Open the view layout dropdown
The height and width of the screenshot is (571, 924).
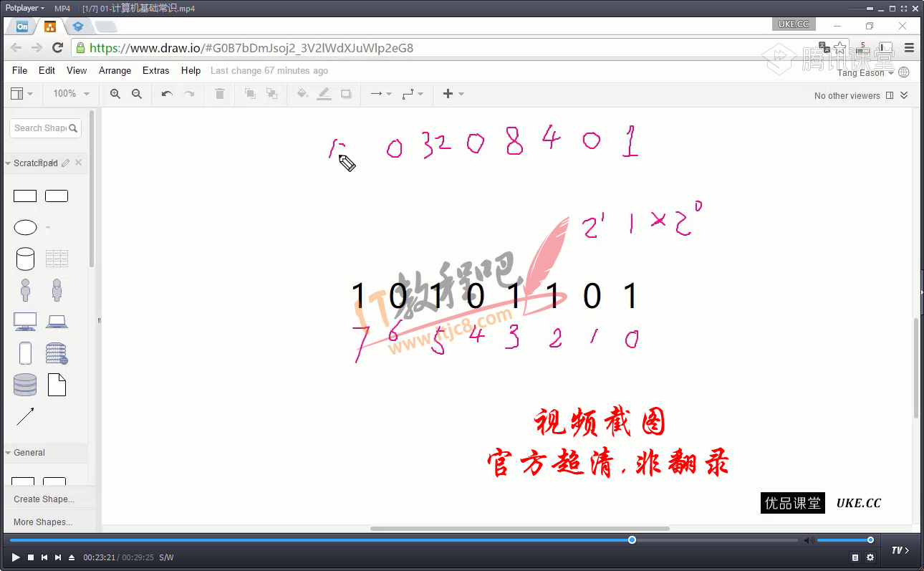21,94
